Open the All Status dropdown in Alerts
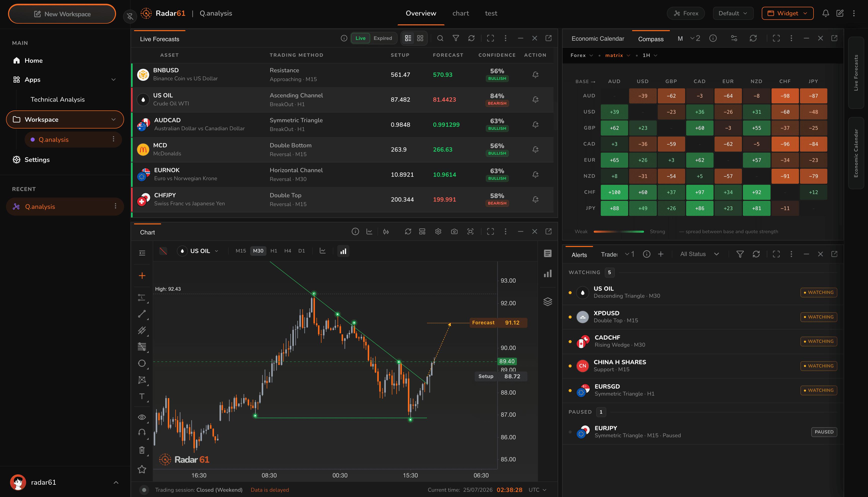The width and height of the screenshot is (868, 497). (700, 254)
